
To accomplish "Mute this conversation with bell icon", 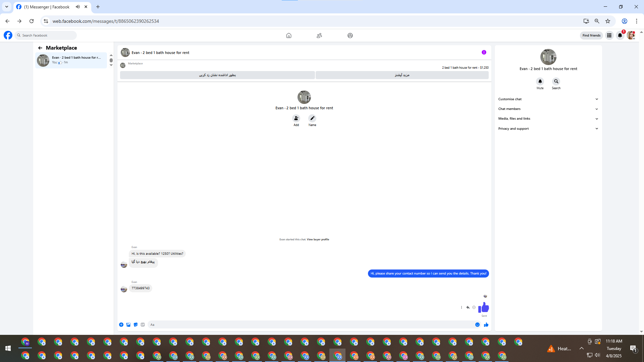I will pos(540,81).
